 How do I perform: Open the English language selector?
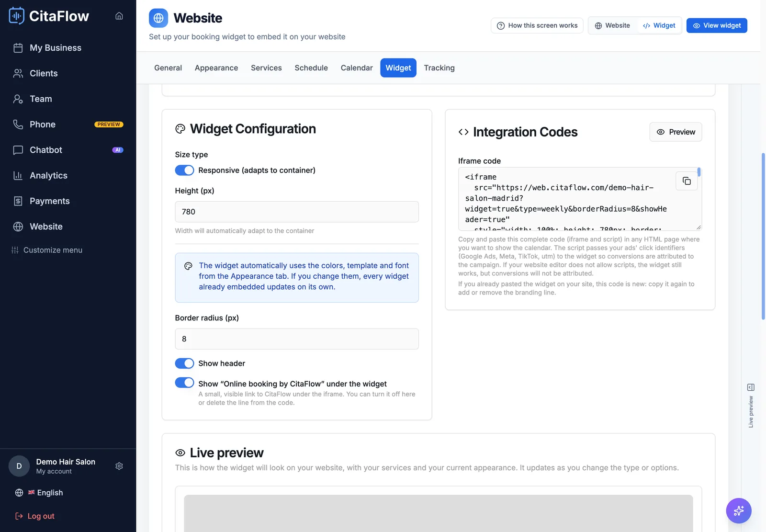pyautogui.click(x=39, y=493)
